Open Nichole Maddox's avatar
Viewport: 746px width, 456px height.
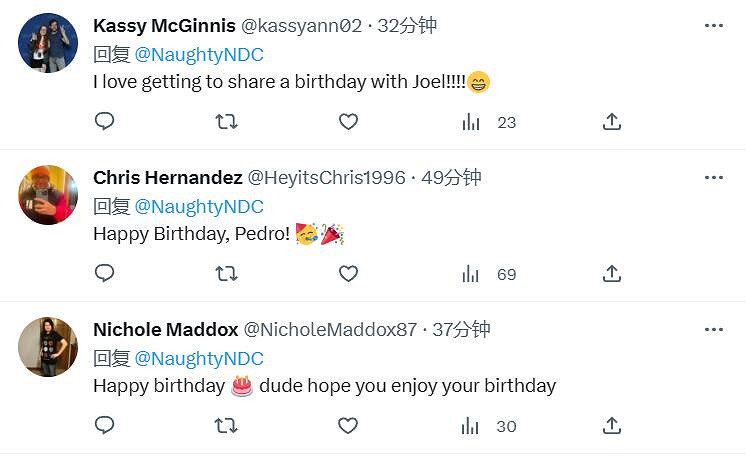(x=48, y=347)
